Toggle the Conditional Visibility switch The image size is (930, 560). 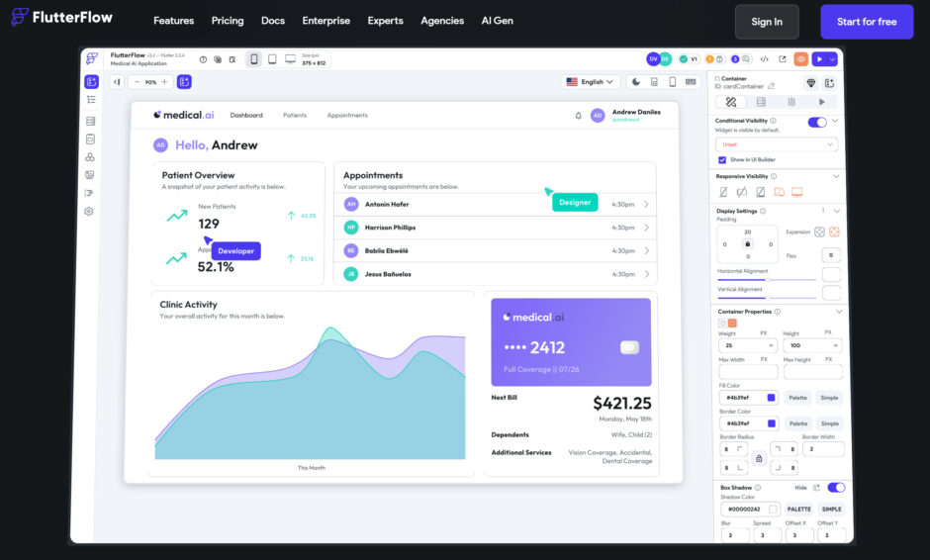click(817, 122)
